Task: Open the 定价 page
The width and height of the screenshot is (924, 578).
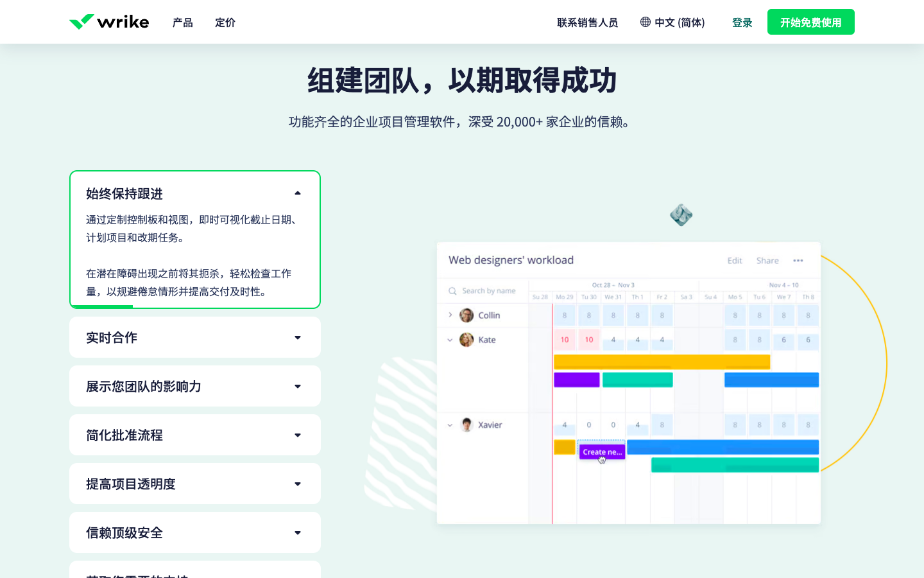Action: point(225,22)
